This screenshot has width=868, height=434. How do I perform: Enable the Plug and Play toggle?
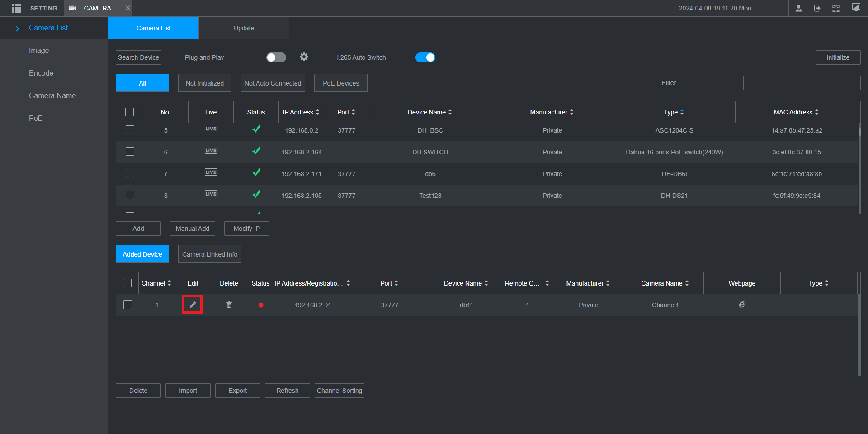276,57
